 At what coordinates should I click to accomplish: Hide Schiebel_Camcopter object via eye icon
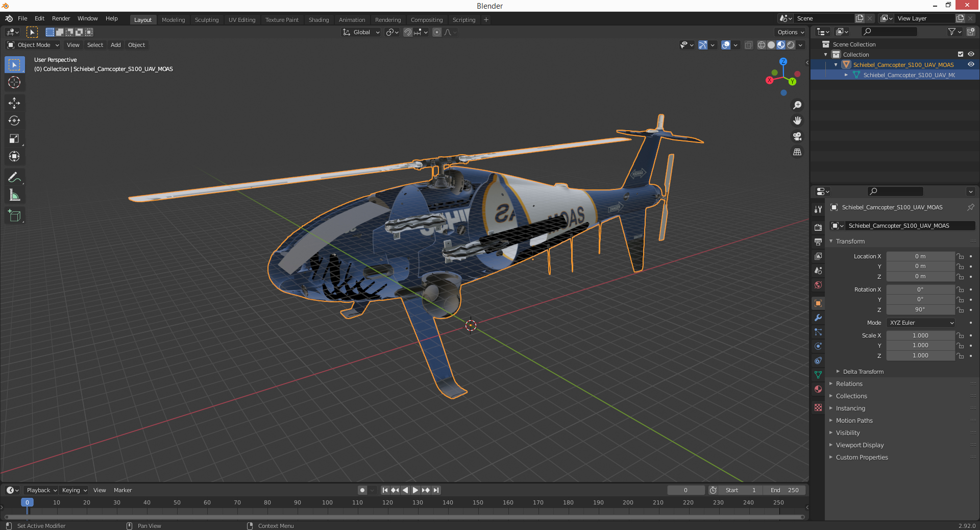(x=971, y=64)
